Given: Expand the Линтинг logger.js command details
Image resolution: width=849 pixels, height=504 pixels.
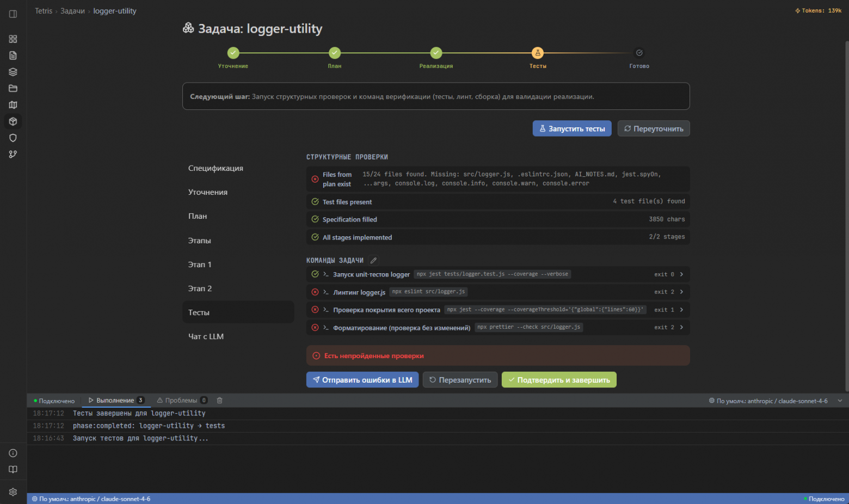Looking at the screenshot, I should coord(681,292).
